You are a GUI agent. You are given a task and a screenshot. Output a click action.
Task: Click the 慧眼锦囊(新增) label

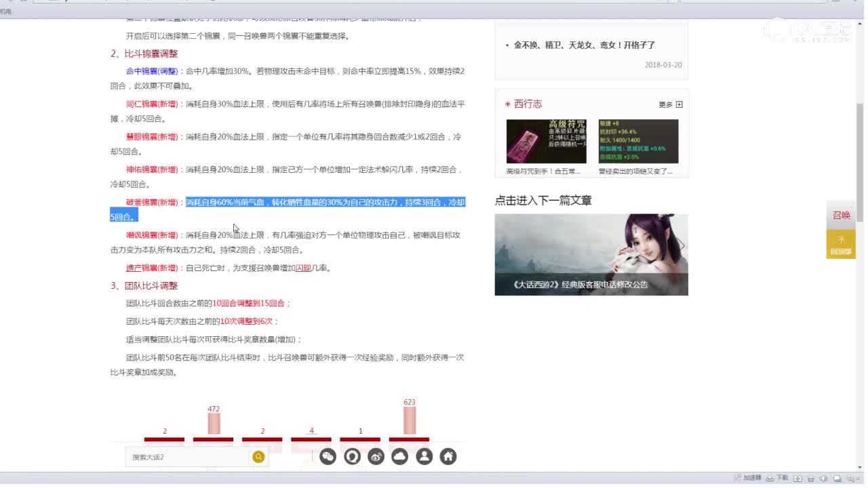tap(152, 136)
